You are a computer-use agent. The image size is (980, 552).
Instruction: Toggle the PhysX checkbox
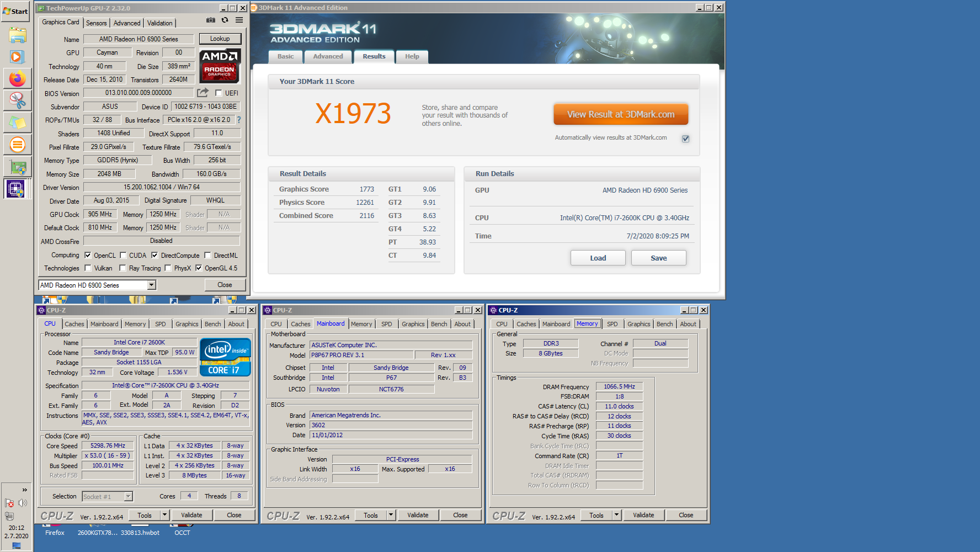click(x=168, y=268)
